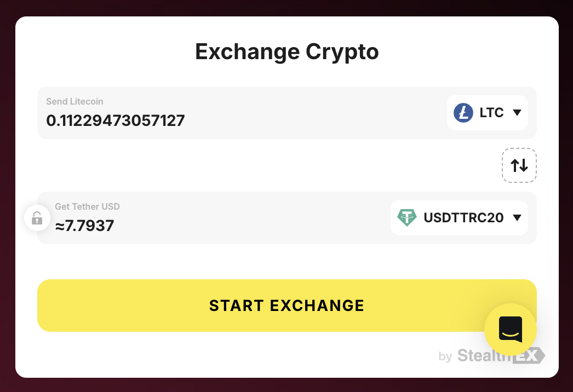Image resolution: width=573 pixels, height=392 pixels.
Task: Click the estimated Tether amount value
Action: (x=84, y=226)
